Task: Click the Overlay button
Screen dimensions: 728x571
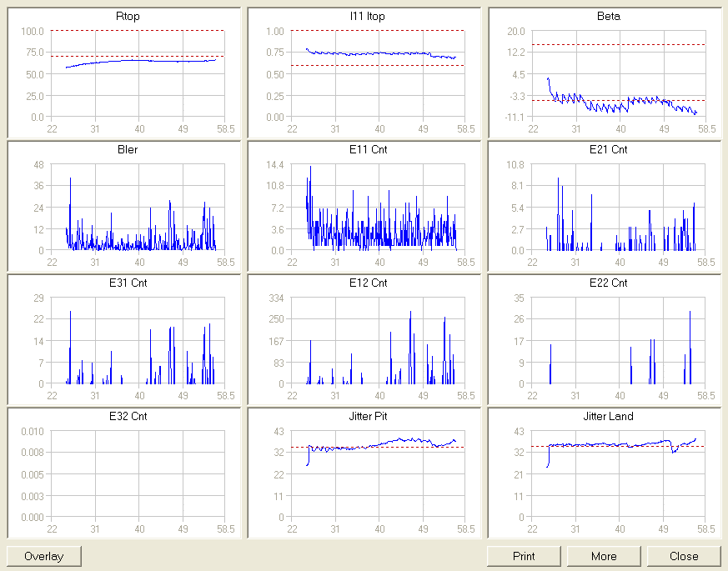Action: click(x=44, y=556)
